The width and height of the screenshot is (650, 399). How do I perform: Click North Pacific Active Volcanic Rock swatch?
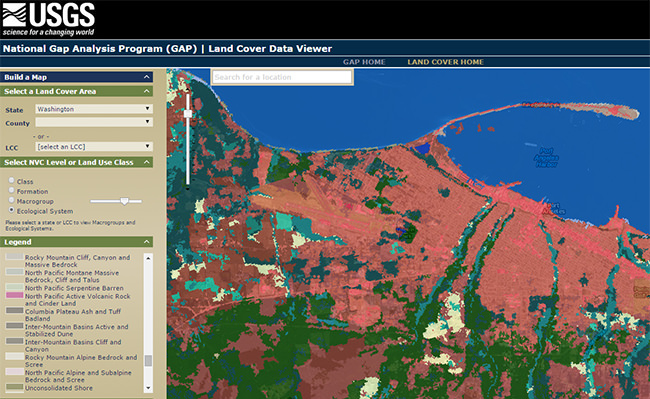(15, 295)
